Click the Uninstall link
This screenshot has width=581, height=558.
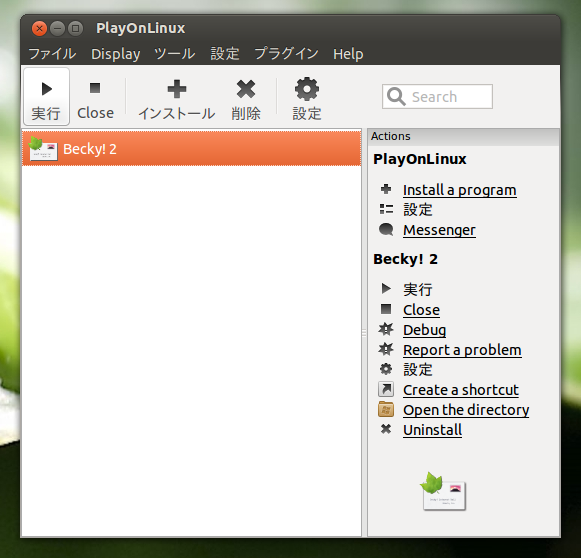[x=432, y=430]
